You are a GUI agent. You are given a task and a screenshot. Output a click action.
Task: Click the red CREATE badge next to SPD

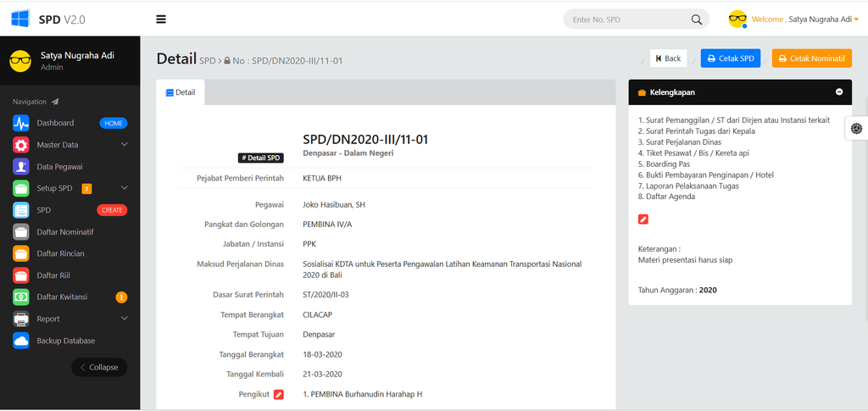(x=112, y=210)
